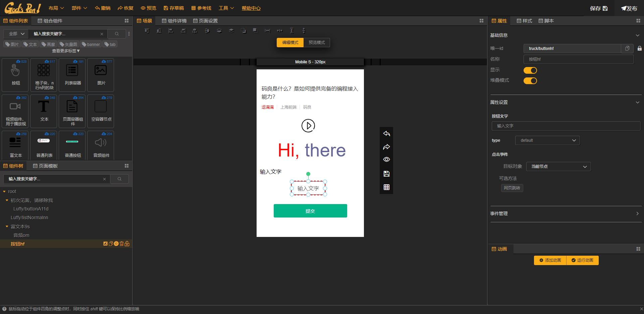Click the round orange icon on 按钮hf row
The image size is (644, 314).
click(x=116, y=244)
